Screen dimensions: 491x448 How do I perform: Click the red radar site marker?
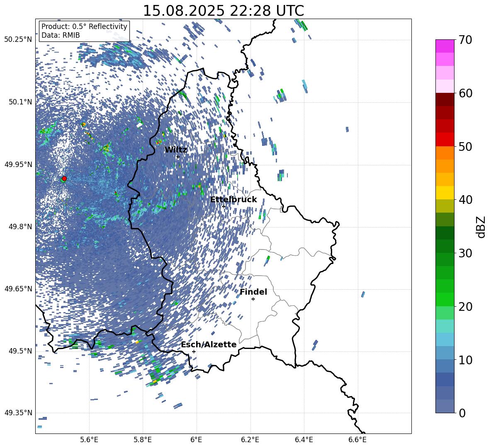coord(64,178)
